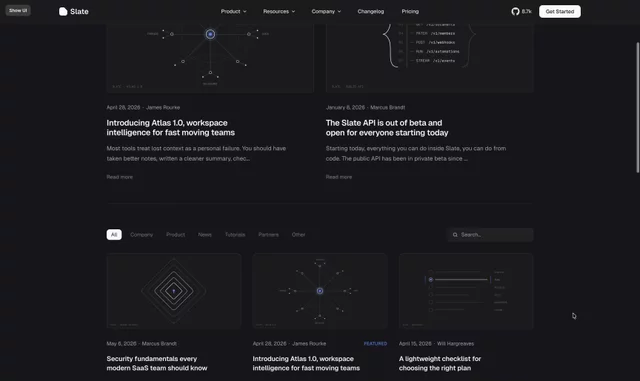Viewport: 640px width, 381px height.
Task: Open the GitHub repository icon
Action: click(x=515, y=11)
